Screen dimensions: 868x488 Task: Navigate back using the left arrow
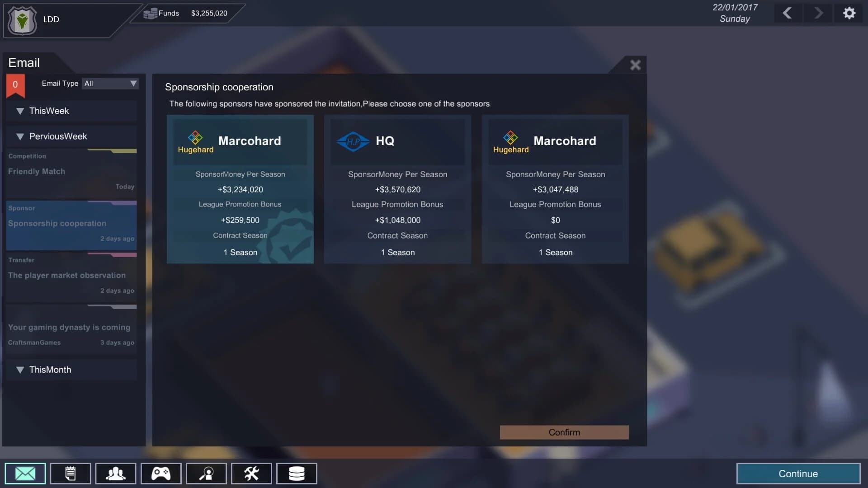pos(788,13)
